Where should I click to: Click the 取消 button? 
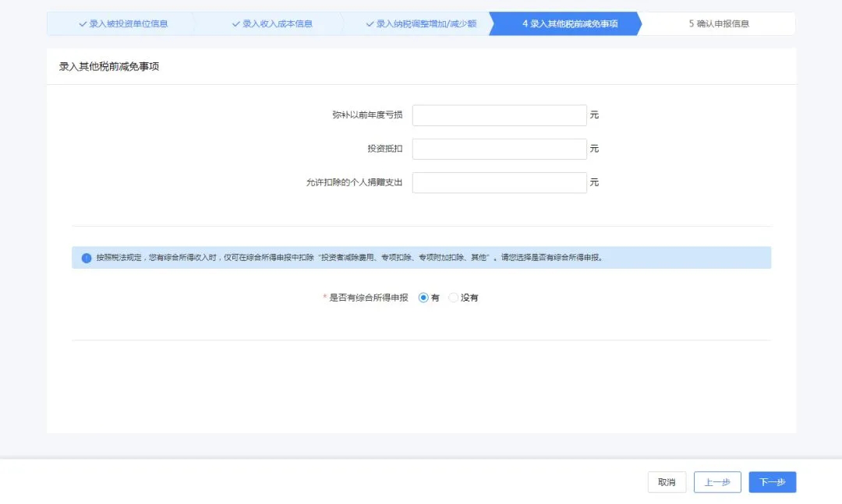tap(667, 482)
